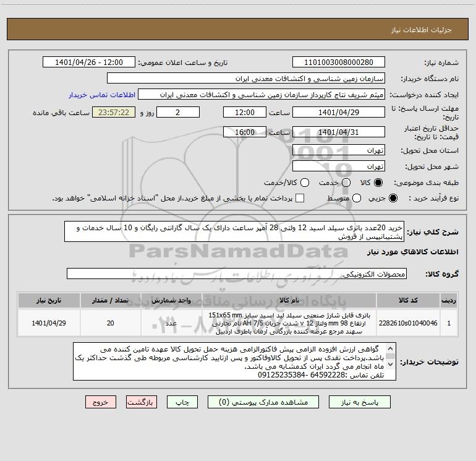Screen dimensions: 476x461
Task: Click the price validity date 1401/04/31 field
Action: [x=339, y=132]
